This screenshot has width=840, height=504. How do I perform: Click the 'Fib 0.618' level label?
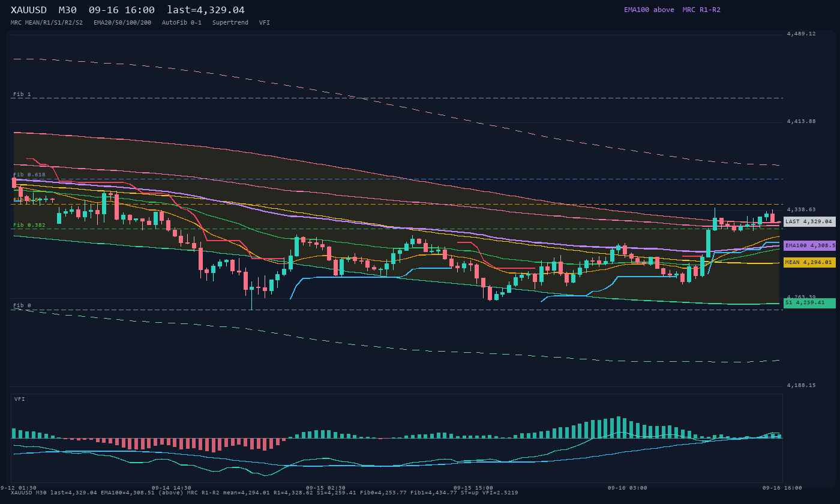click(x=29, y=175)
